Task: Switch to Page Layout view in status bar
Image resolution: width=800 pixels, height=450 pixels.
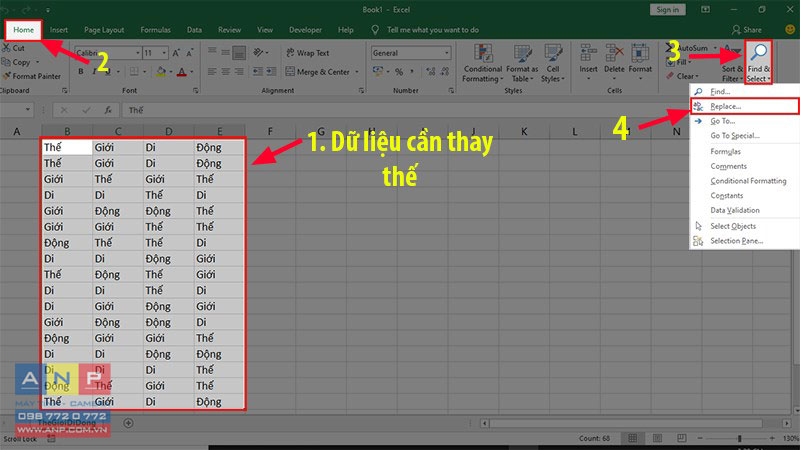Action: [657, 438]
